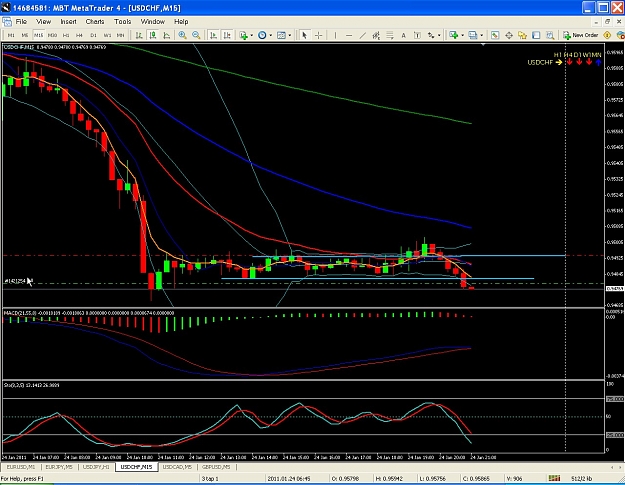
Task: Toggle chart auto scroll icon
Action: click(213, 35)
